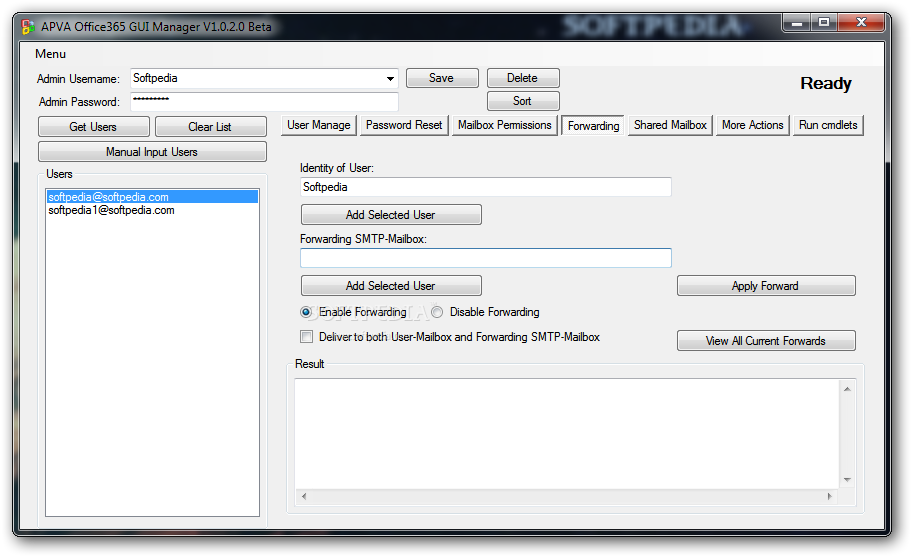Image resolution: width=912 pixels, height=557 pixels.
Task: Click Add Selected User below Identity field
Action: pyautogui.click(x=391, y=215)
